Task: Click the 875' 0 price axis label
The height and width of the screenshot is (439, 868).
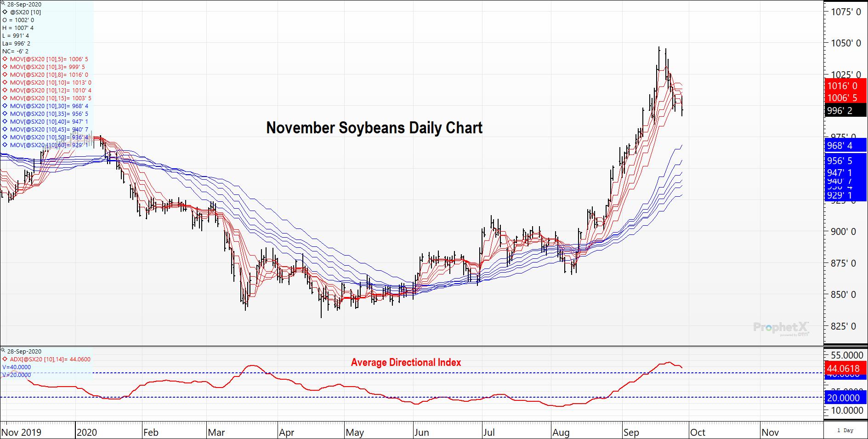Action: tap(844, 263)
